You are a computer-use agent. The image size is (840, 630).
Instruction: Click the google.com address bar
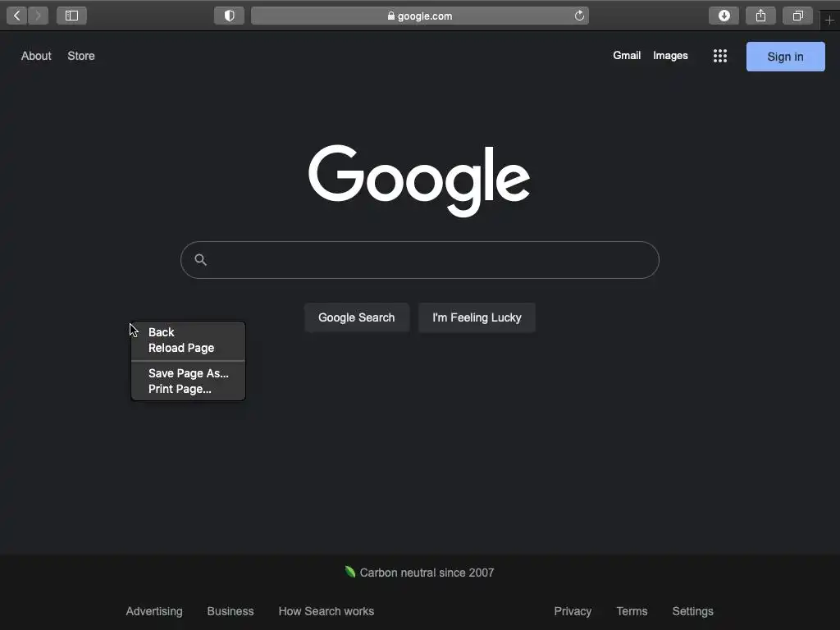coord(420,16)
